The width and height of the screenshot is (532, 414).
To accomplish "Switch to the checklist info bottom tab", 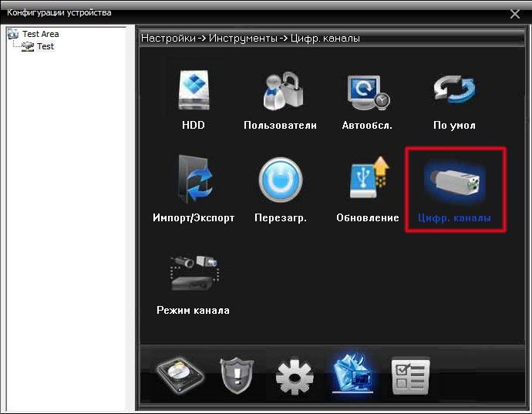I will point(410,375).
